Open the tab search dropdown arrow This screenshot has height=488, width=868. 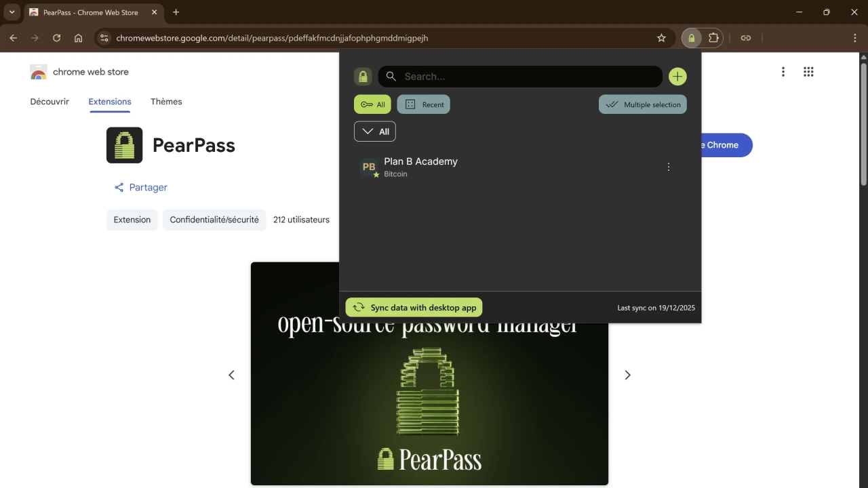pyautogui.click(x=12, y=12)
